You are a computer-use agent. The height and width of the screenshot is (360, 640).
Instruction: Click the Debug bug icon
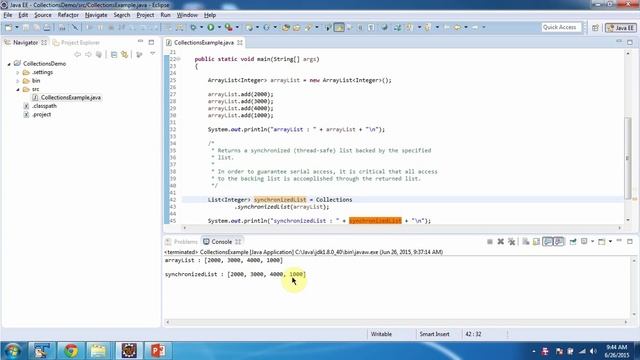pos(193,27)
